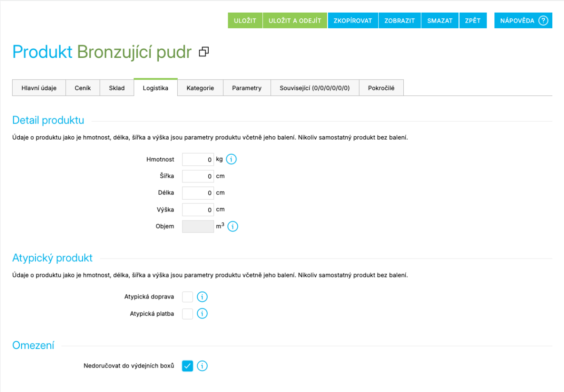The image size is (564, 392).
Task: Click info icon next to Hmotnost field
Action: tap(231, 159)
